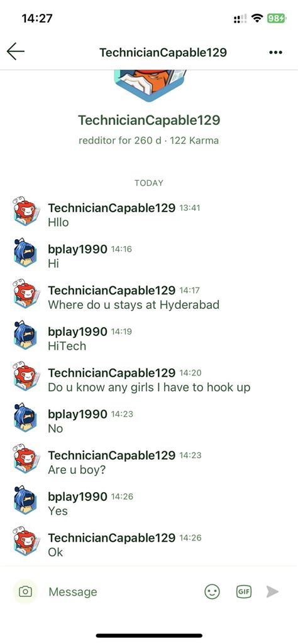
Task: Tap the red avatar beside 'Hllo' message
Action: [26, 211]
